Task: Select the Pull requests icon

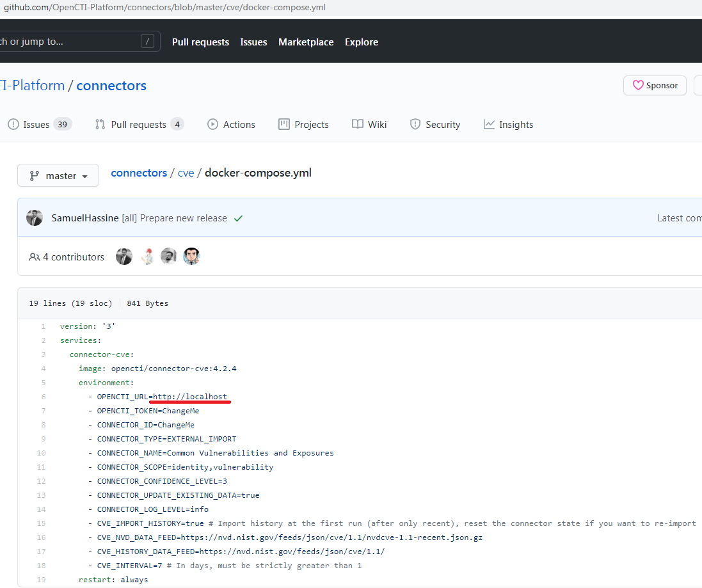Action: [100, 124]
